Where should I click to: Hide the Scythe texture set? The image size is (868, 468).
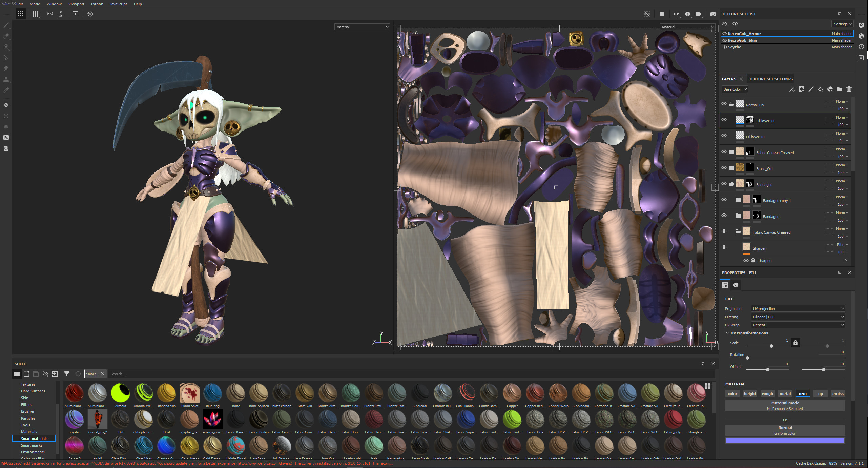click(725, 47)
